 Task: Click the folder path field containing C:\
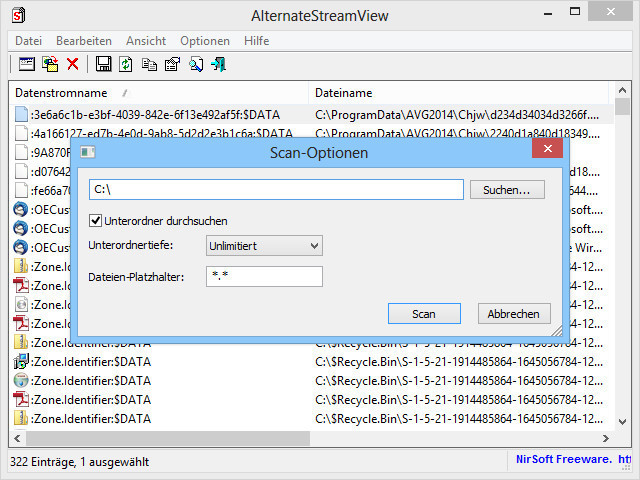276,189
